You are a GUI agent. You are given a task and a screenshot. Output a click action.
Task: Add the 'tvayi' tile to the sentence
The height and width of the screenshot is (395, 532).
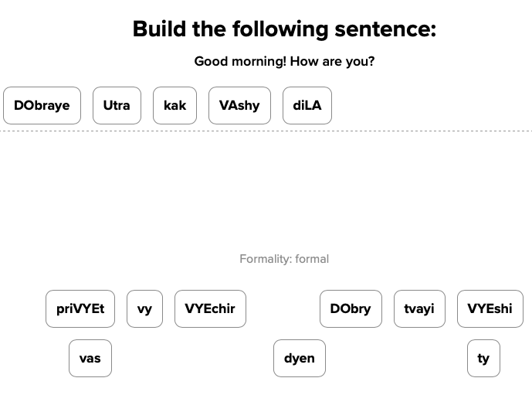point(419,309)
